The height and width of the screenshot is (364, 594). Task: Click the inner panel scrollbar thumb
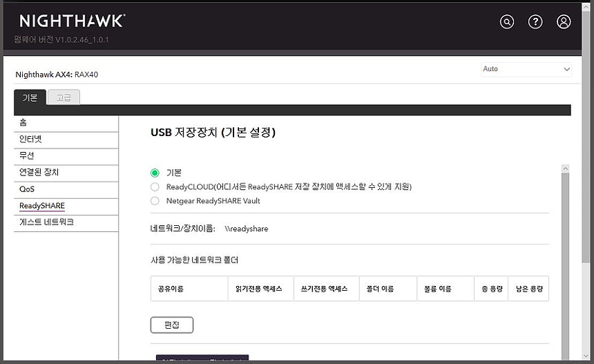(x=565, y=265)
